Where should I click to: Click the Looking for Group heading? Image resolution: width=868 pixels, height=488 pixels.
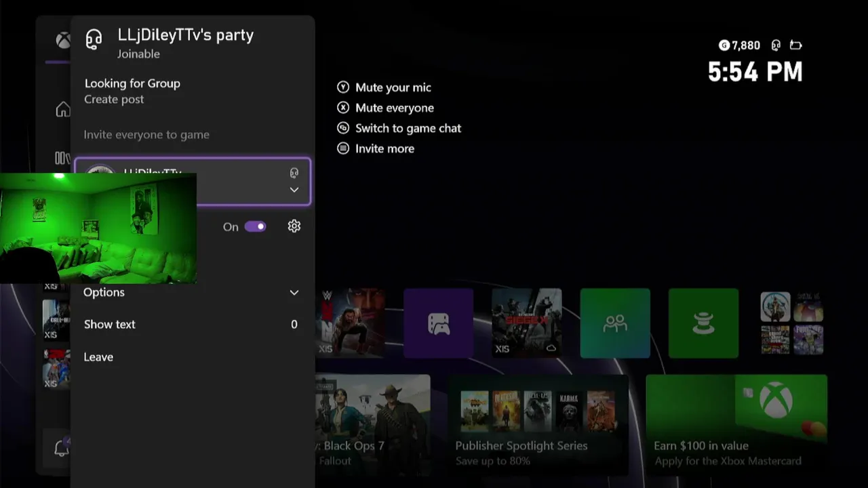click(132, 83)
